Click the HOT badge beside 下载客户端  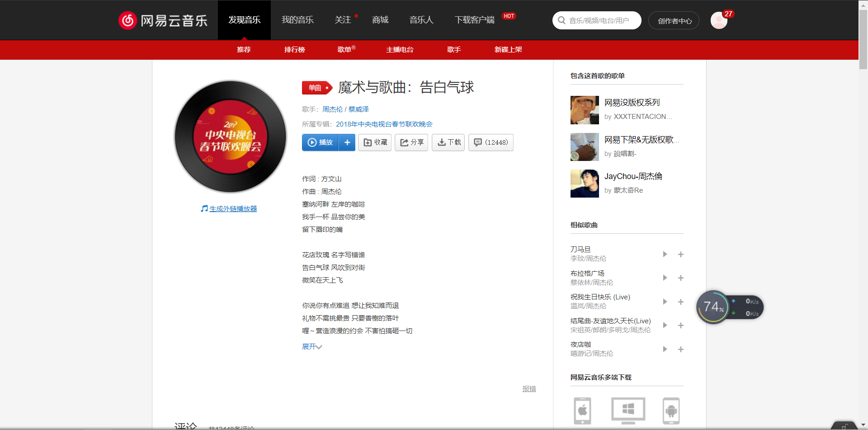coord(509,16)
